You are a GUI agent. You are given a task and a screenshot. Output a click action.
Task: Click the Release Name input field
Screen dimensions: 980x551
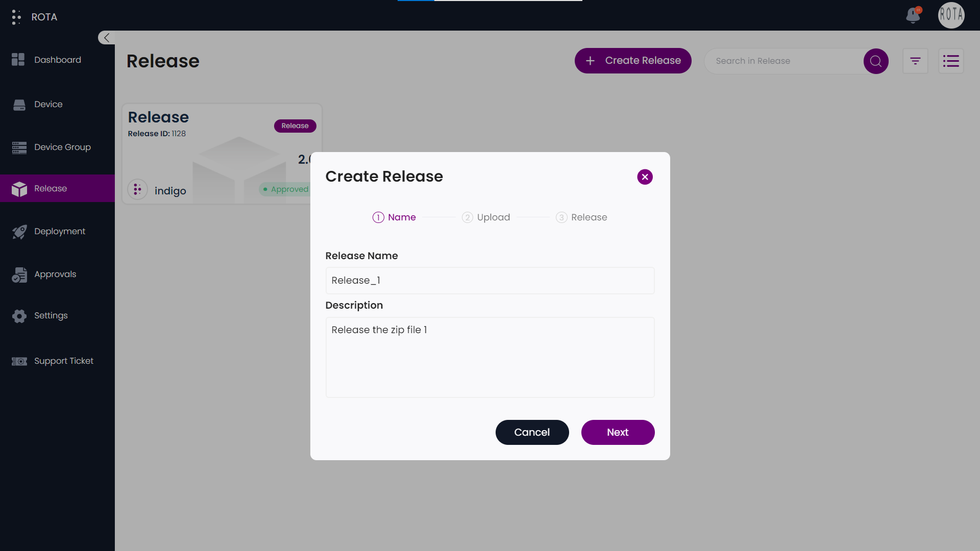point(490,281)
